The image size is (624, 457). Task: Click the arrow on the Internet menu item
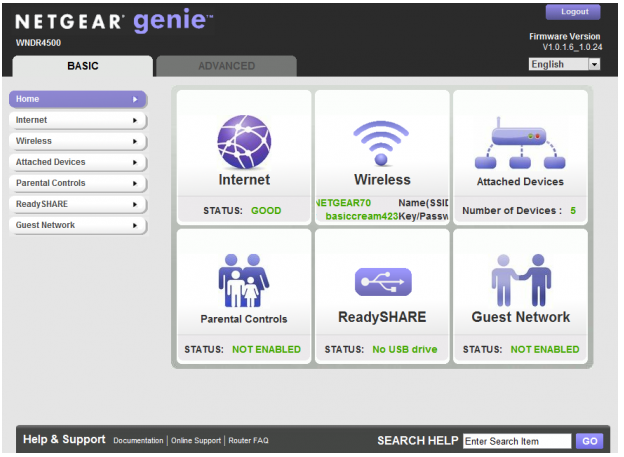pyautogui.click(x=135, y=120)
